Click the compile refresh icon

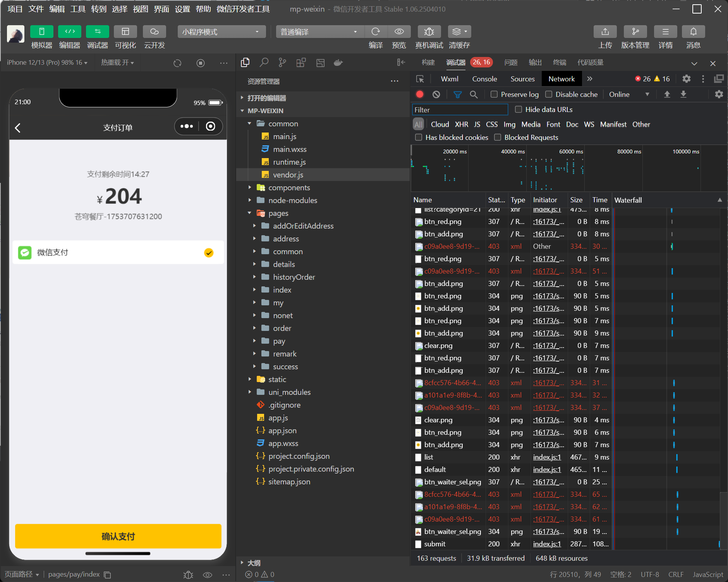[x=375, y=32]
